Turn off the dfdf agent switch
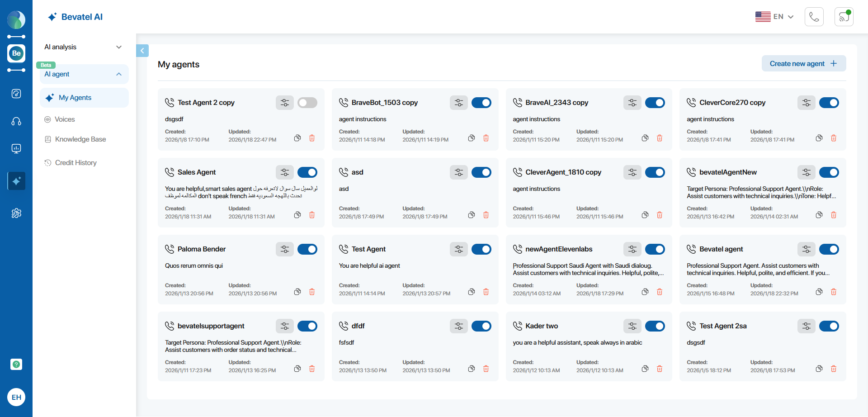Screen dimensions: 868x417 [481, 326]
